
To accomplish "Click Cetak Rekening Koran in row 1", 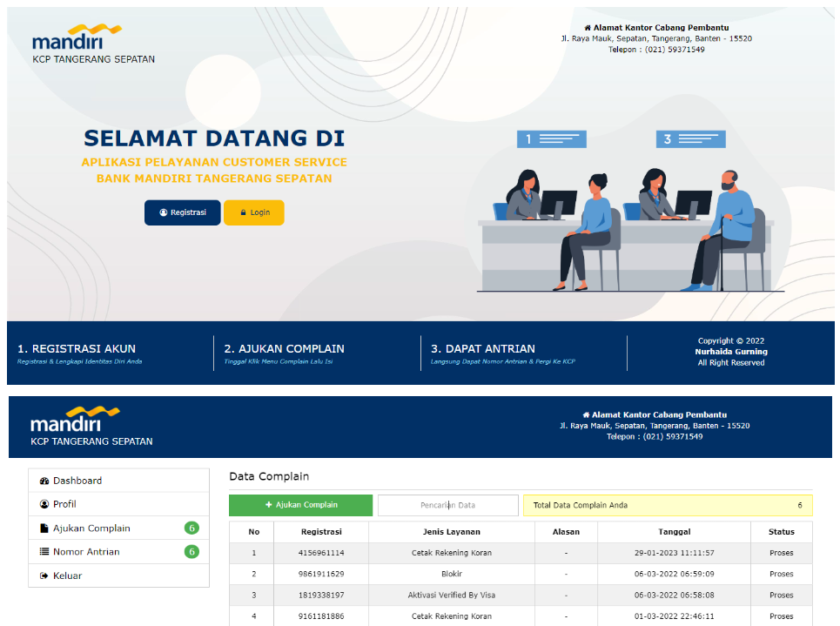I will [x=452, y=553].
